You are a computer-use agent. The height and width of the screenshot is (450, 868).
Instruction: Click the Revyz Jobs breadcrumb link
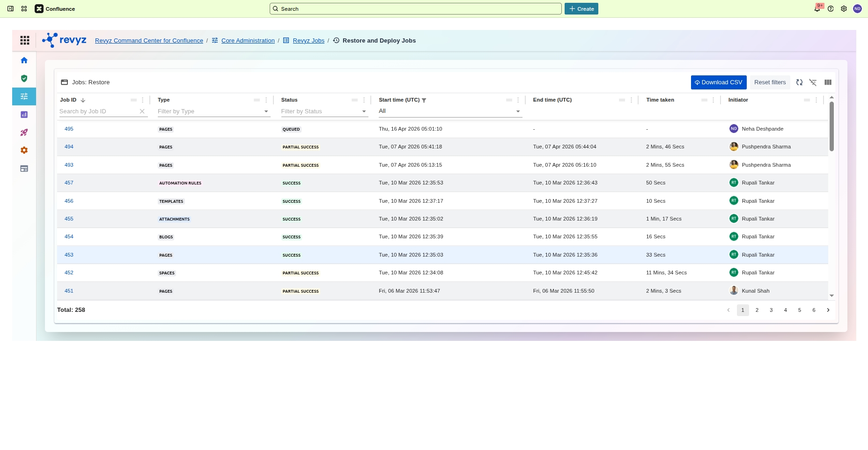tap(308, 41)
